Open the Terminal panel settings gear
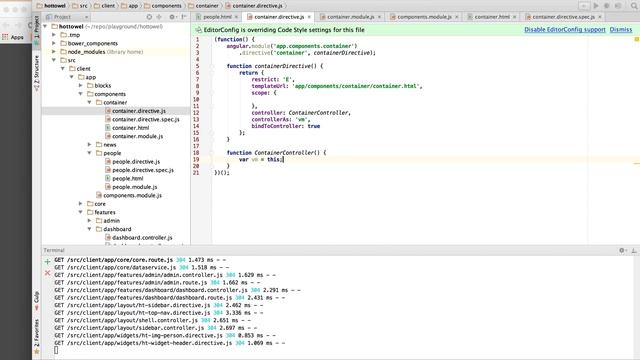This screenshot has height=360, width=640. click(622, 250)
